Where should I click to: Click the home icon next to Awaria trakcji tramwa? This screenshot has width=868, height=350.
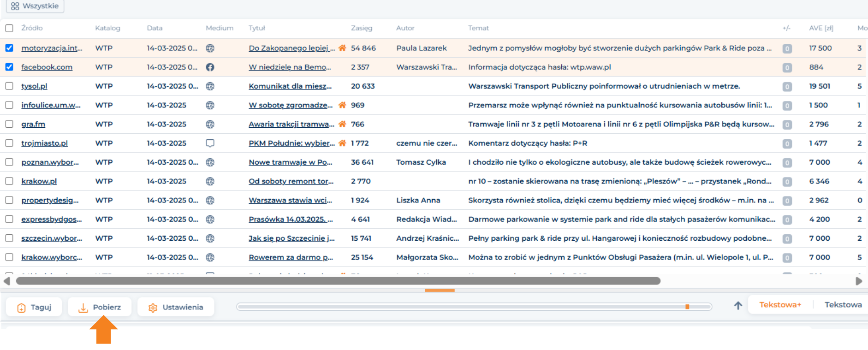pos(342,124)
